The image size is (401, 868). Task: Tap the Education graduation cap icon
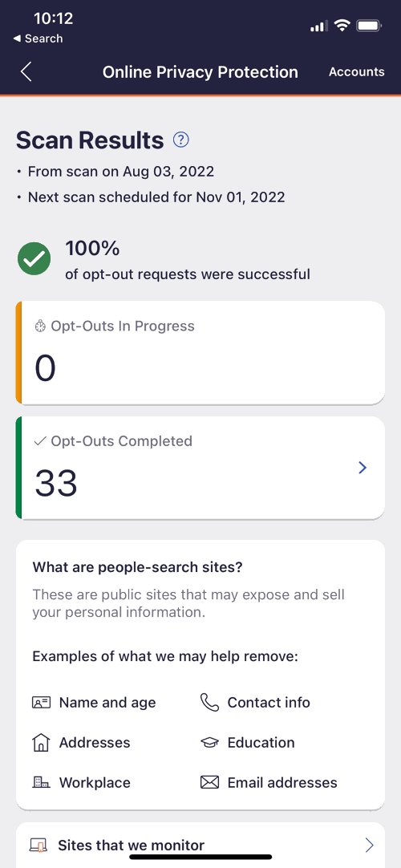click(209, 743)
